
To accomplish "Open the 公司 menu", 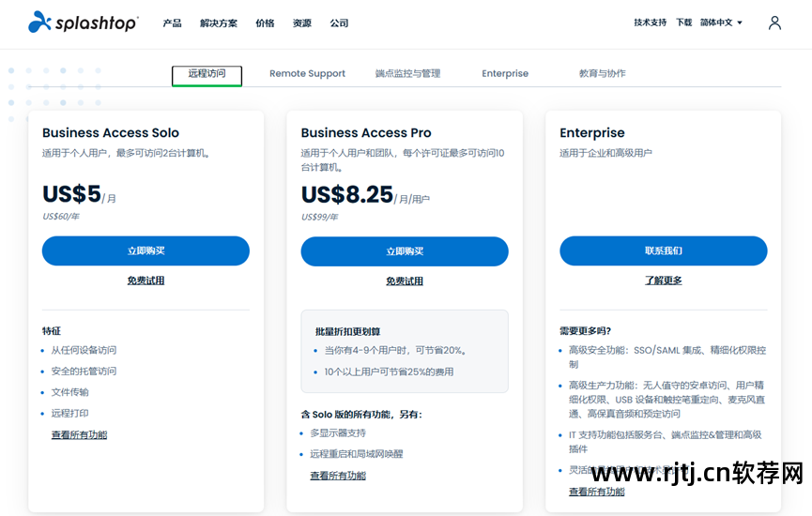I will pyautogui.click(x=339, y=23).
